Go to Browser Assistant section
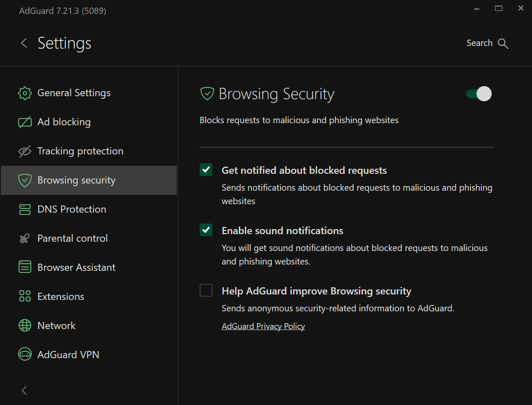Screen dimensions: 532x405 click(x=89, y=267)
